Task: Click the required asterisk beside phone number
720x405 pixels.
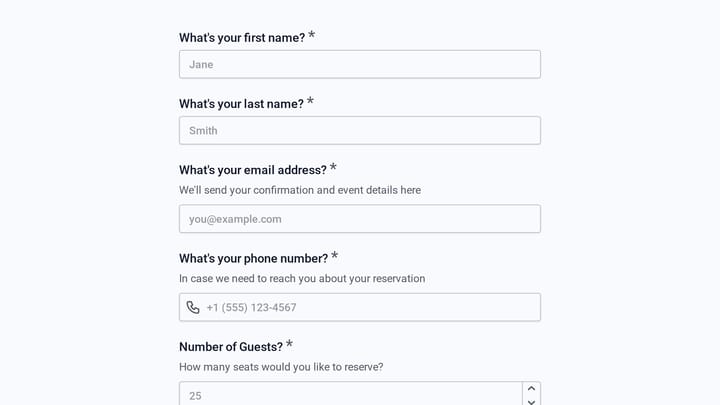Action: pos(334,256)
